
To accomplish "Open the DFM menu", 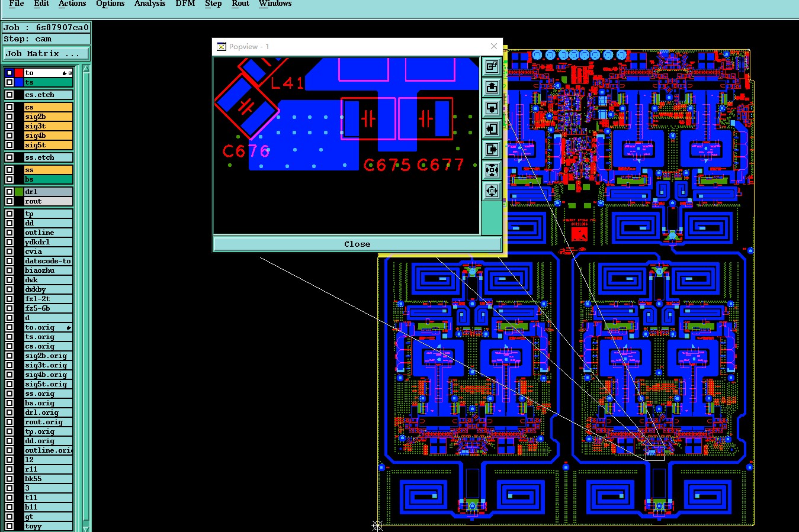I will click(x=185, y=4).
